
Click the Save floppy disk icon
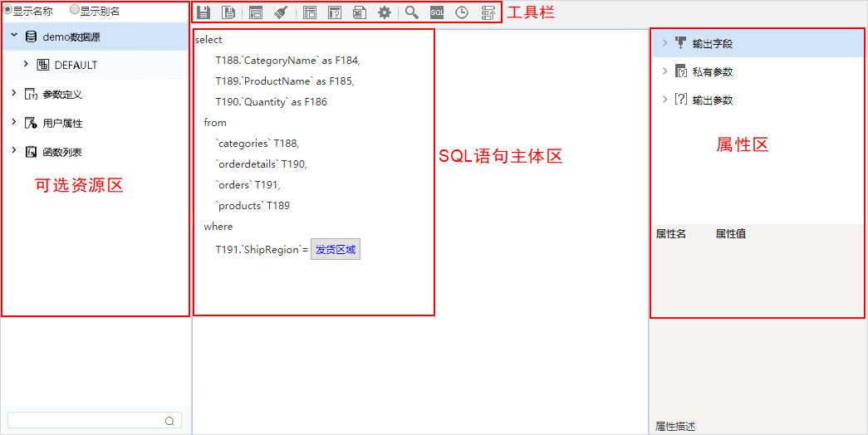204,12
